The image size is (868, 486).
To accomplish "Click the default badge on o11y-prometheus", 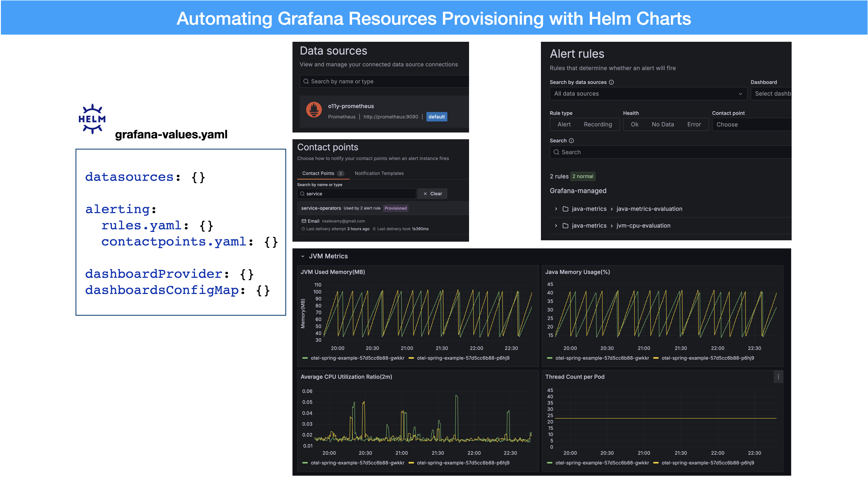I will 437,117.
